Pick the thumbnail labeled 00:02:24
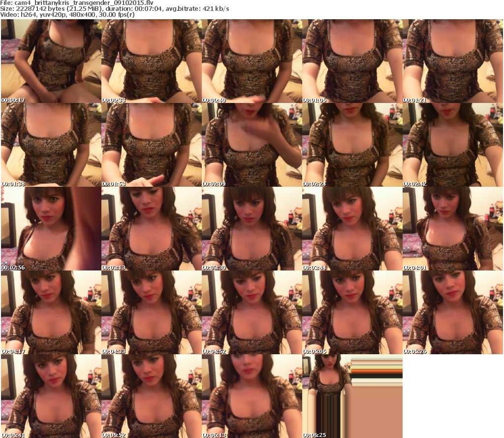Viewport: 504px width, 438px height. [352, 145]
